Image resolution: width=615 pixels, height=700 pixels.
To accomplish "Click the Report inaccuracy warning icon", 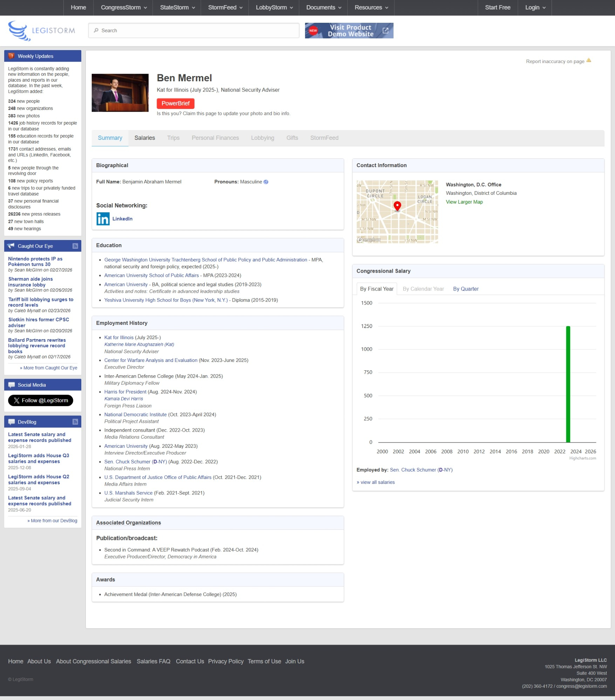I will click(x=589, y=61).
